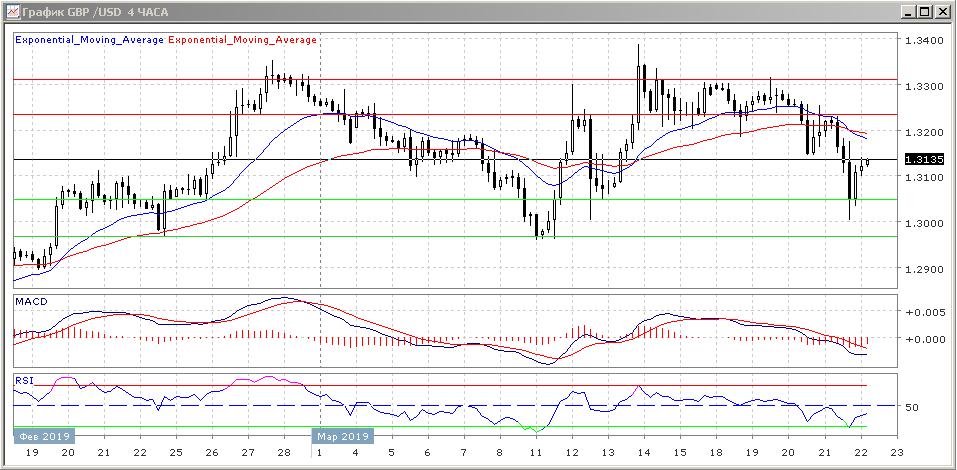Click the RSI 50 level label
The image size is (957, 470).
(x=911, y=408)
